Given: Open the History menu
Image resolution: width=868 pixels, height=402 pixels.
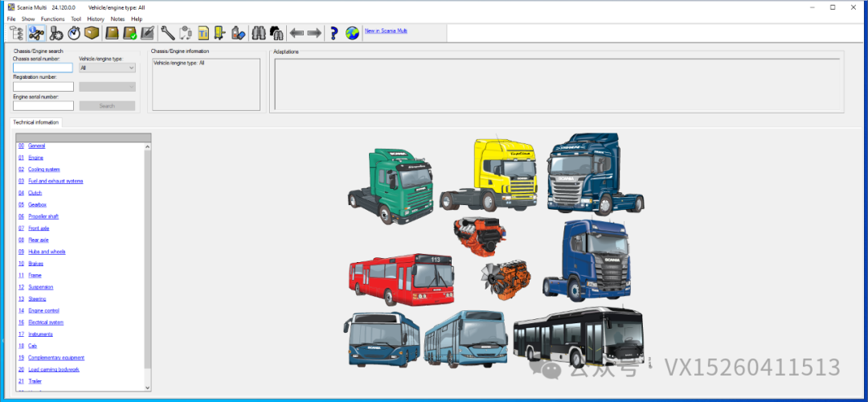Looking at the screenshot, I should pos(96,18).
